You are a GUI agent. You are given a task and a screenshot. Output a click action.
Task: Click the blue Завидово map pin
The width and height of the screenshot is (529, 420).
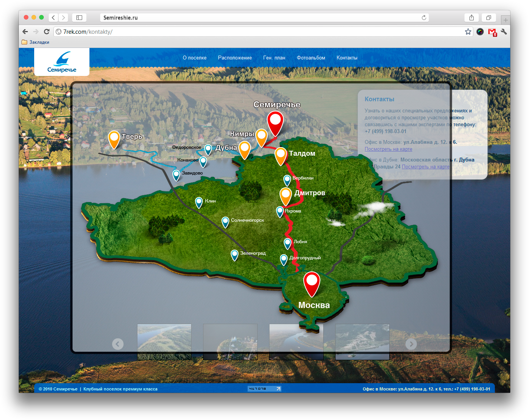point(176,175)
